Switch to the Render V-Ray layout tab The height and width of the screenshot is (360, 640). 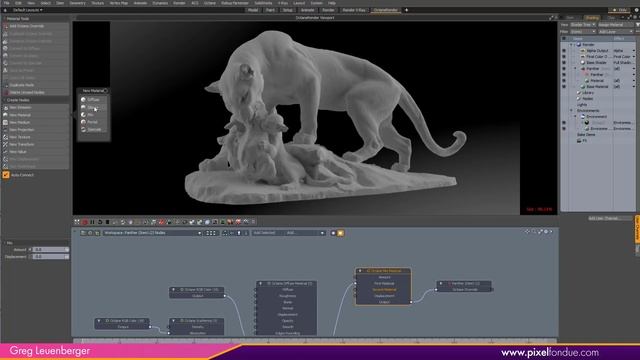coord(354,10)
